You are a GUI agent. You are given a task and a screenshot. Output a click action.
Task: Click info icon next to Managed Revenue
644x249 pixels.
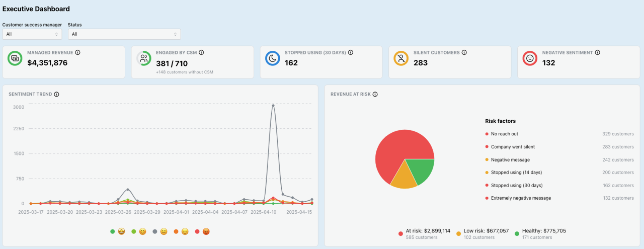[78, 52]
